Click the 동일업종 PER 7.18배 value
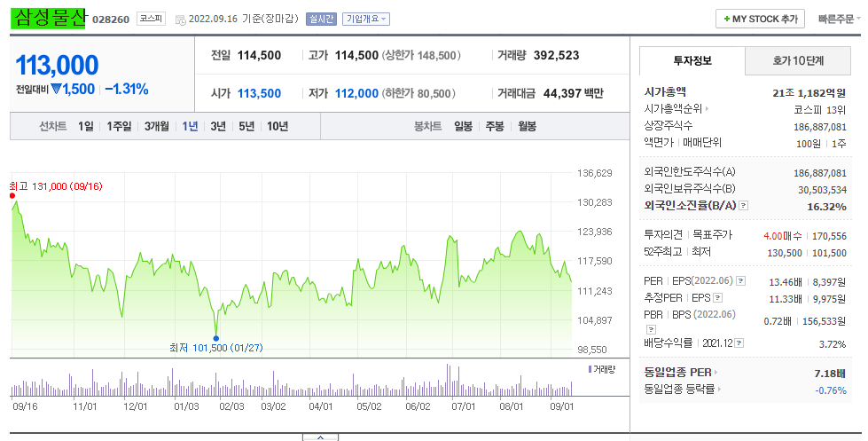The width and height of the screenshot is (868, 441). point(830,374)
